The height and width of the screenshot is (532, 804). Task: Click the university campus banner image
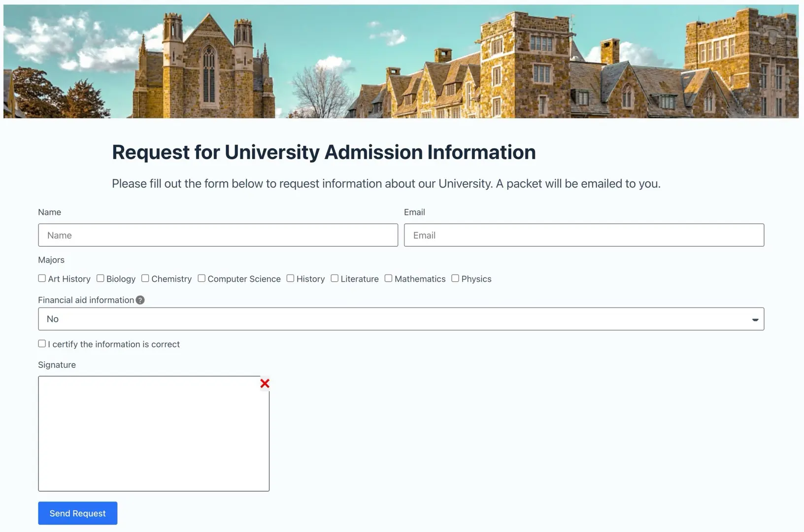click(401, 62)
